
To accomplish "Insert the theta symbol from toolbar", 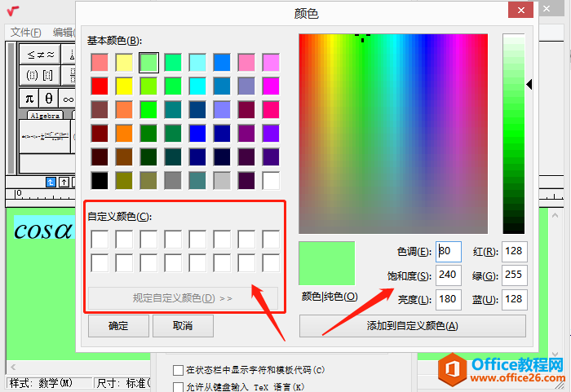I will point(49,98).
